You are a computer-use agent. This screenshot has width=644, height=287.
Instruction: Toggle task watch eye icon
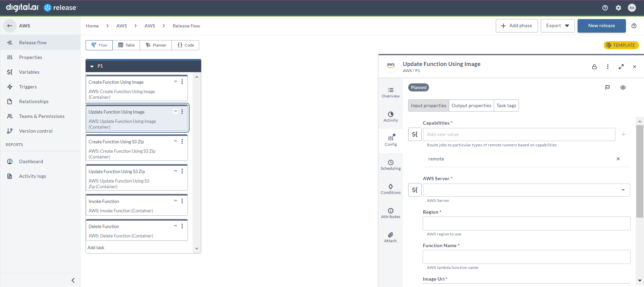click(623, 87)
